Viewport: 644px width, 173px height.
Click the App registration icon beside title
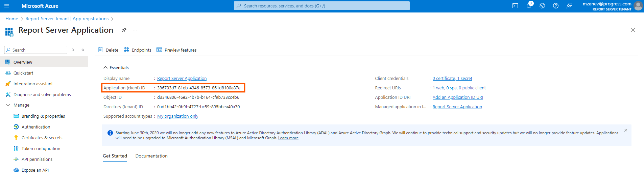click(9, 32)
